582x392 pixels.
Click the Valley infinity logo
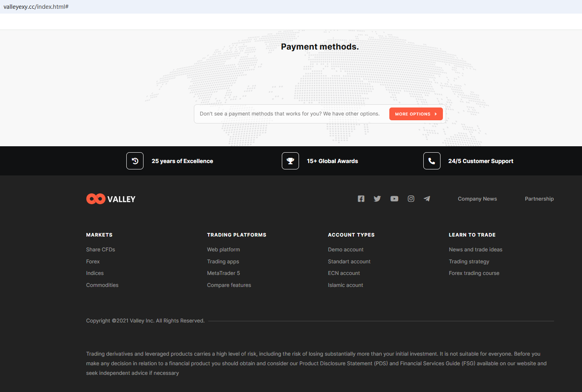[x=96, y=199]
